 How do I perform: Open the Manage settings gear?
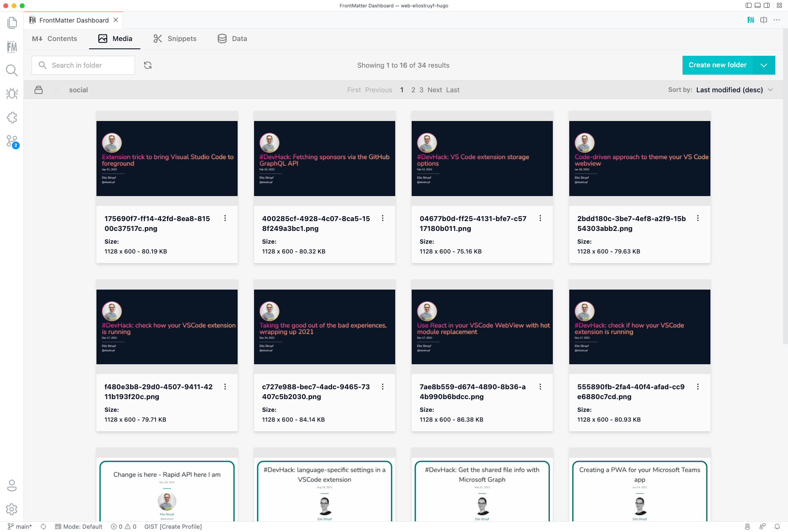coord(12,509)
